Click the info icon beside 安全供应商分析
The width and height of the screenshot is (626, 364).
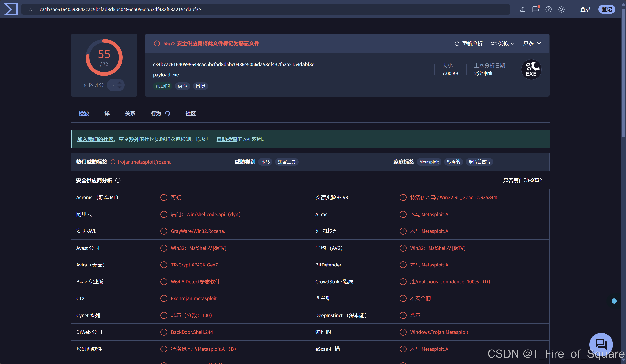[x=118, y=180]
